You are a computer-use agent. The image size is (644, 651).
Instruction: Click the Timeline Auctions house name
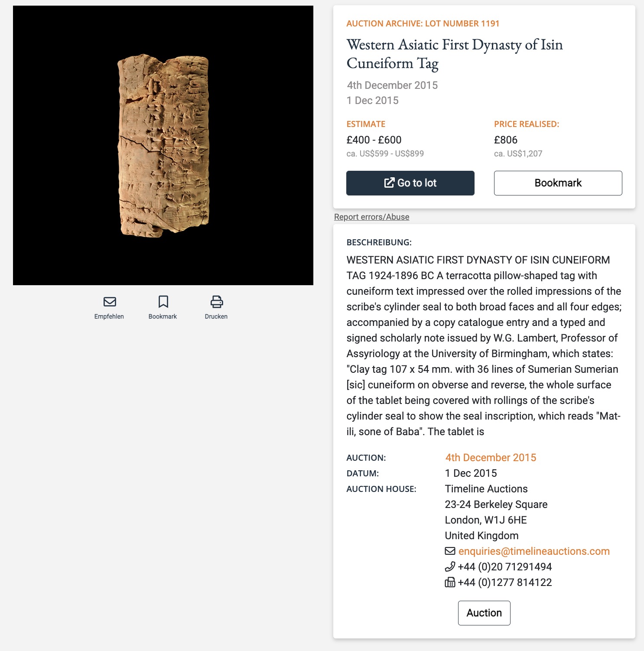click(x=486, y=489)
